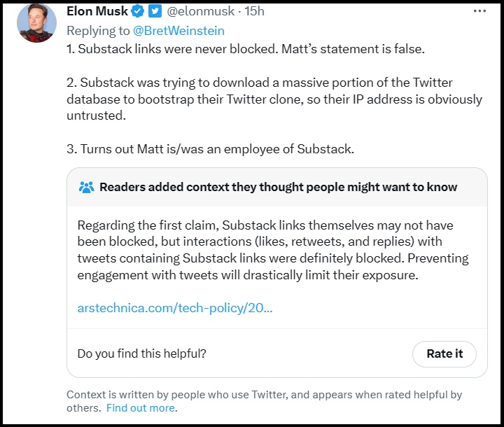Click the Rate it button
Viewport: 504px width, 427px height.
(x=444, y=353)
